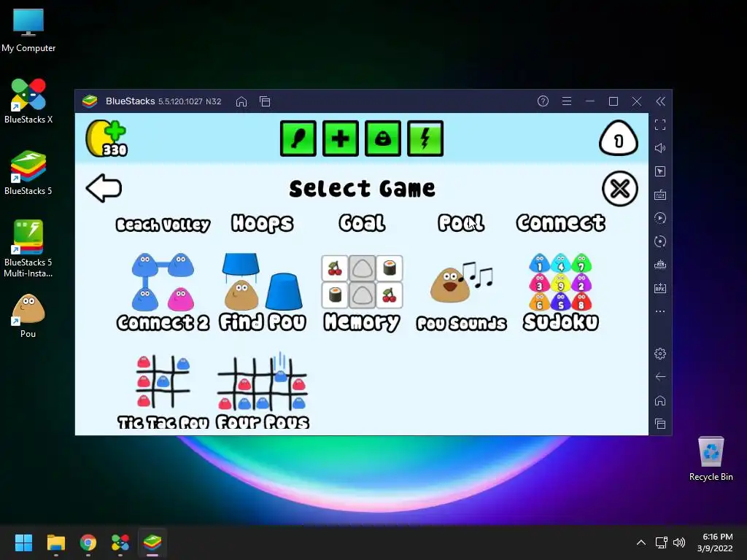
Task: Click the Install APK sidebar icon
Action: tap(660, 288)
